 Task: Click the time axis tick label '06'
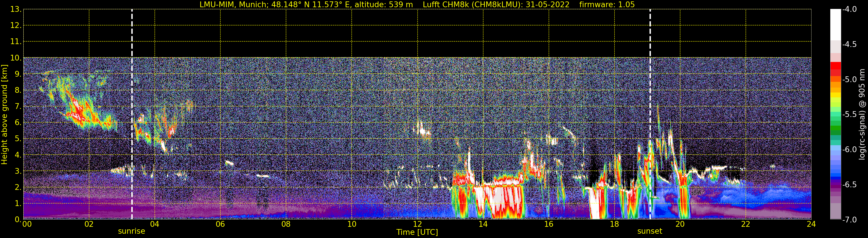click(x=220, y=224)
